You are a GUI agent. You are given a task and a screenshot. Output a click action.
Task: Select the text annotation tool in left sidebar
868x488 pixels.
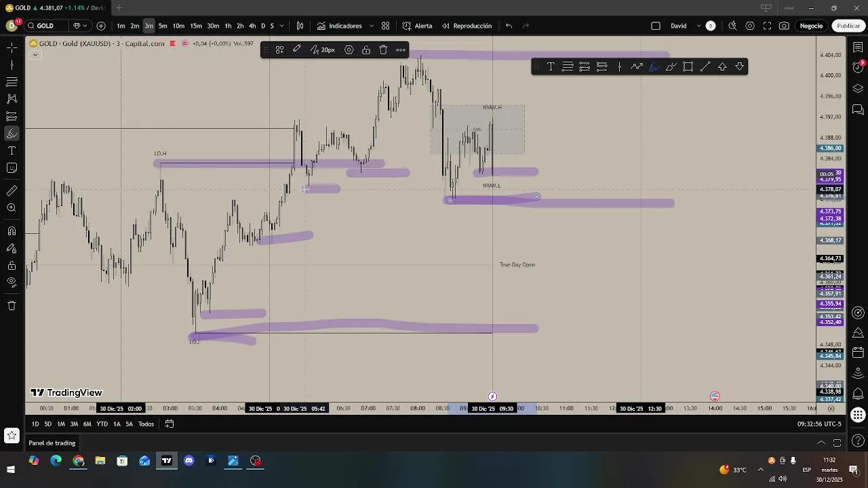(12, 150)
